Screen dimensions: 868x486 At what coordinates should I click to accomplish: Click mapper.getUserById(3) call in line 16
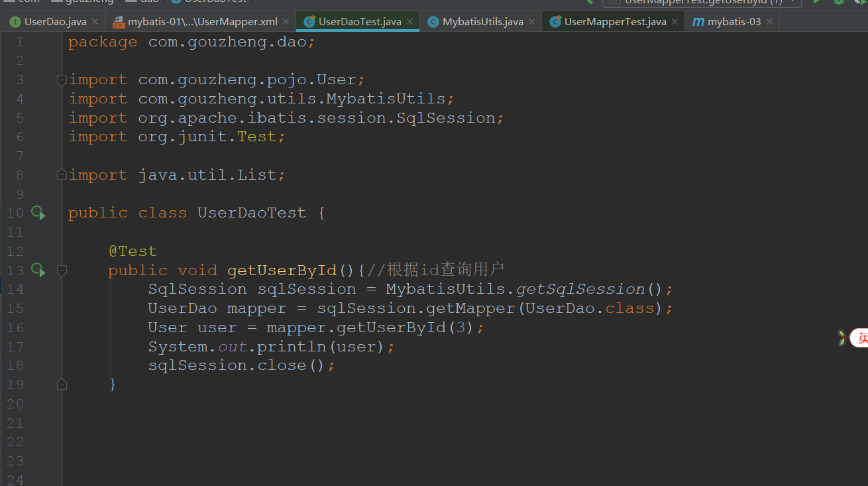[370, 328]
